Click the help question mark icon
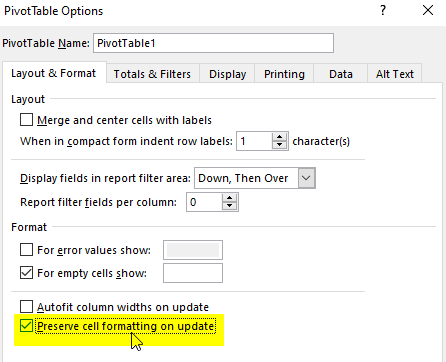 coord(383,10)
